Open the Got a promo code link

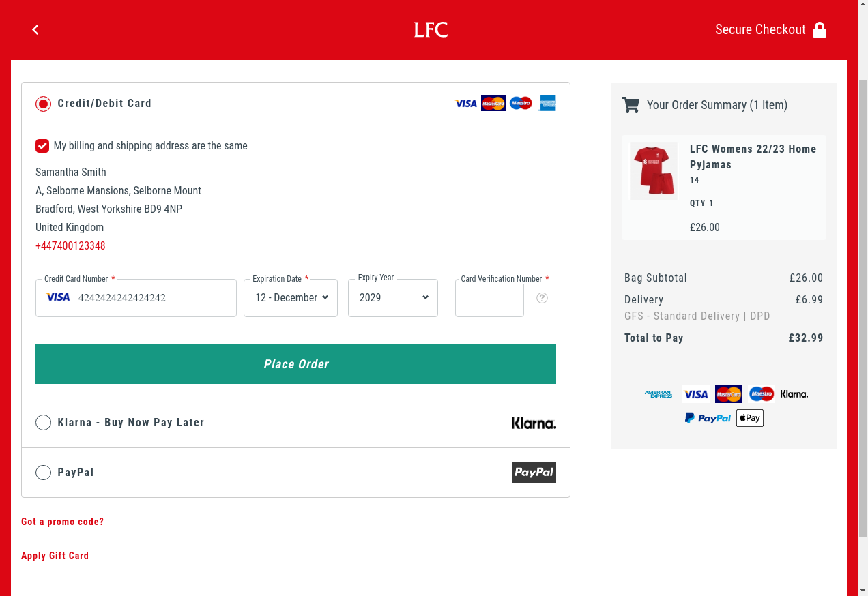[x=63, y=522]
